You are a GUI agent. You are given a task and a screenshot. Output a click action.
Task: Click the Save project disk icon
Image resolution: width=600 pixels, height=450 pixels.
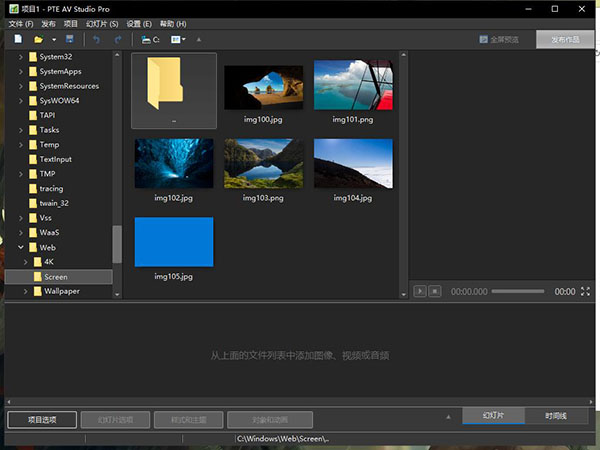tap(69, 39)
